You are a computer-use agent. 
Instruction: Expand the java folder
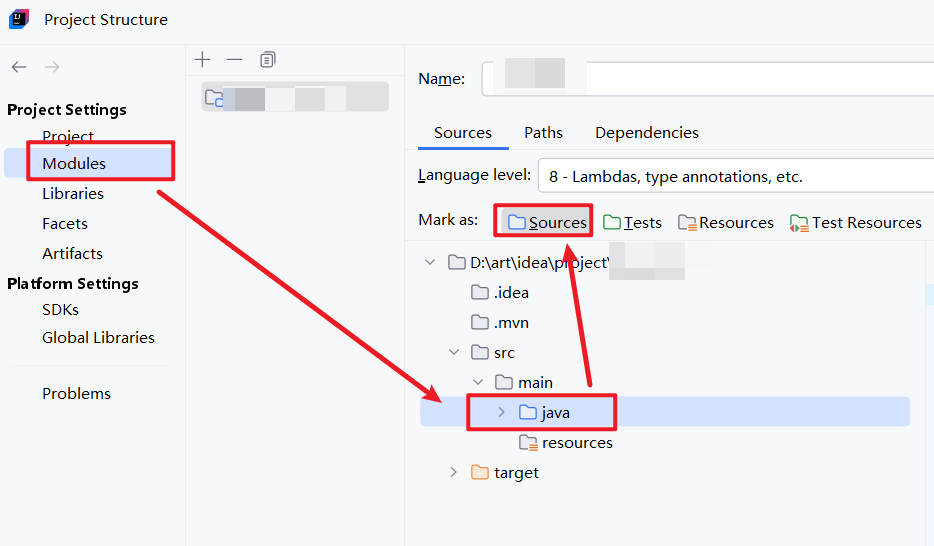[502, 412]
